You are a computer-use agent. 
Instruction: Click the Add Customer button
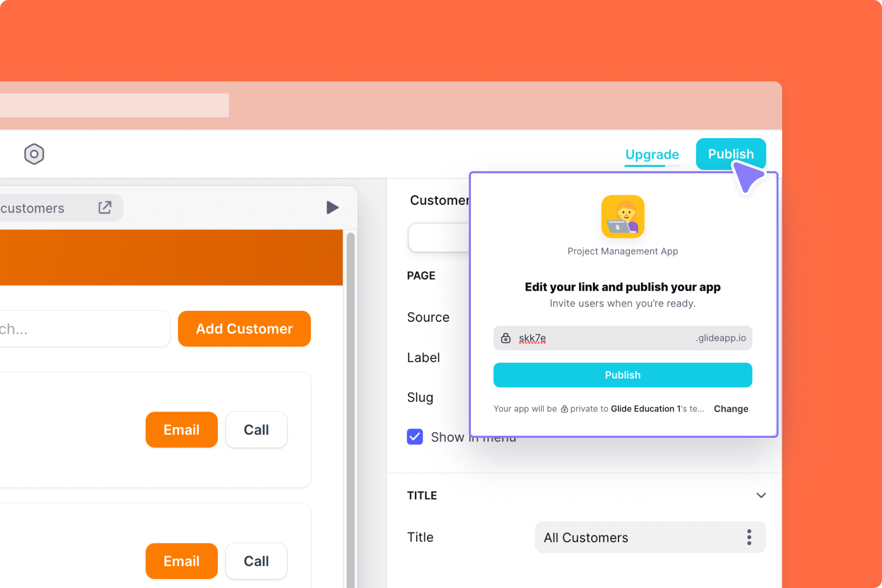point(244,329)
